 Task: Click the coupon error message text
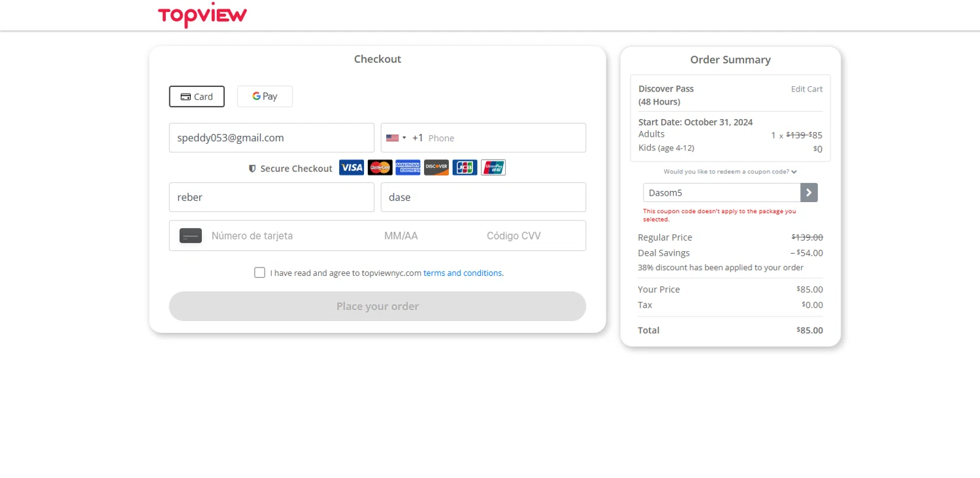click(719, 215)
